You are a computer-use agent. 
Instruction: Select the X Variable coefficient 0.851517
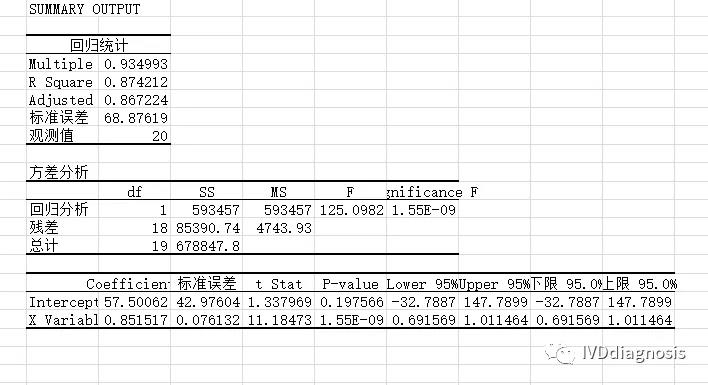point(135,320)
